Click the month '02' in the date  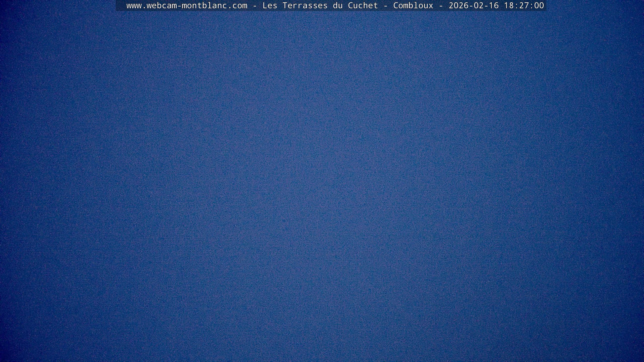pyautogui.click(x=479, y=6)
